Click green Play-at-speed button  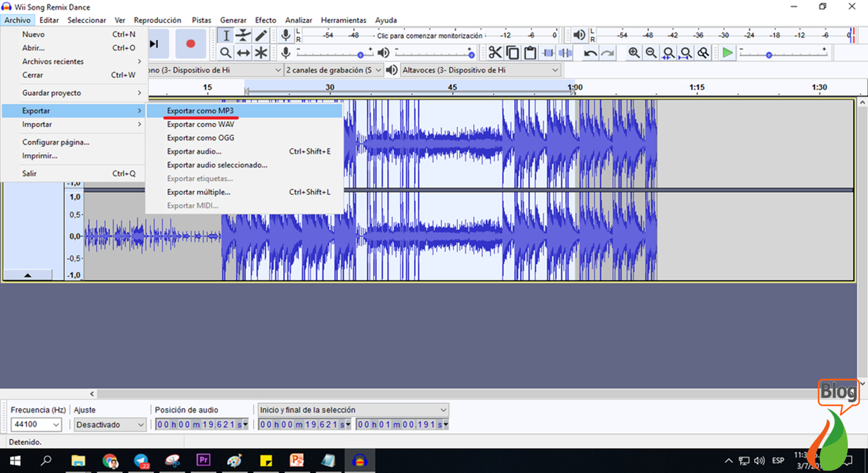728,52
